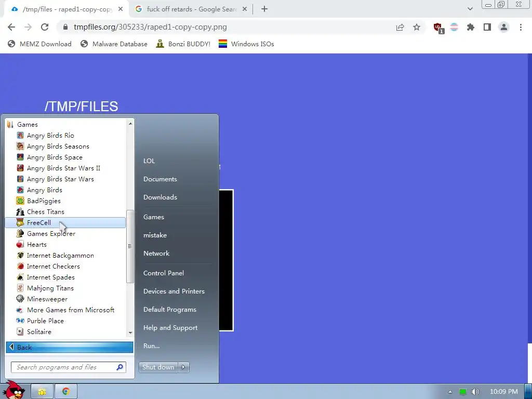Image resolution: width=532 pixels, height=399 pixels.
Task: Click the Shut down button
Action: 159,367
